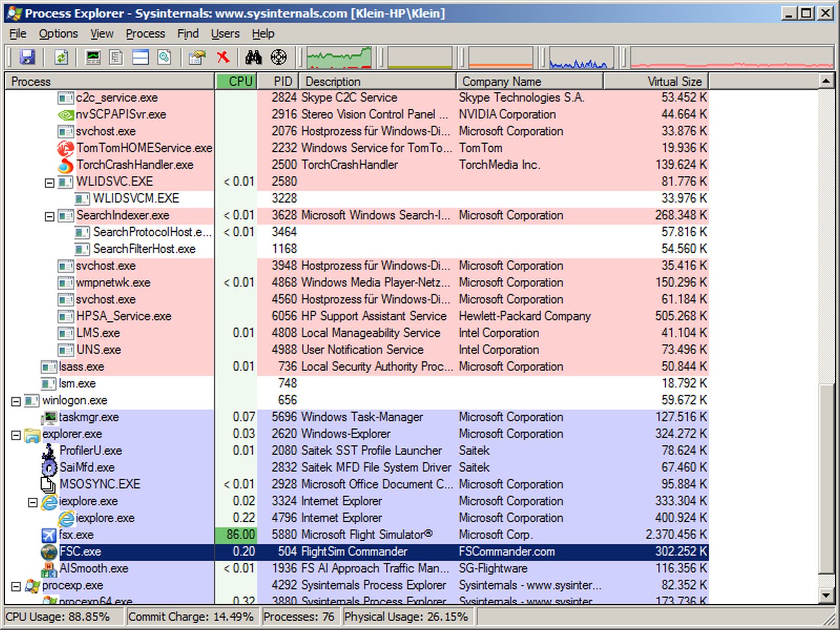The image size is (840, 630).
Task: Click "CPU Usage: 88.85%" in status bar
Action: tap(58, 617)
